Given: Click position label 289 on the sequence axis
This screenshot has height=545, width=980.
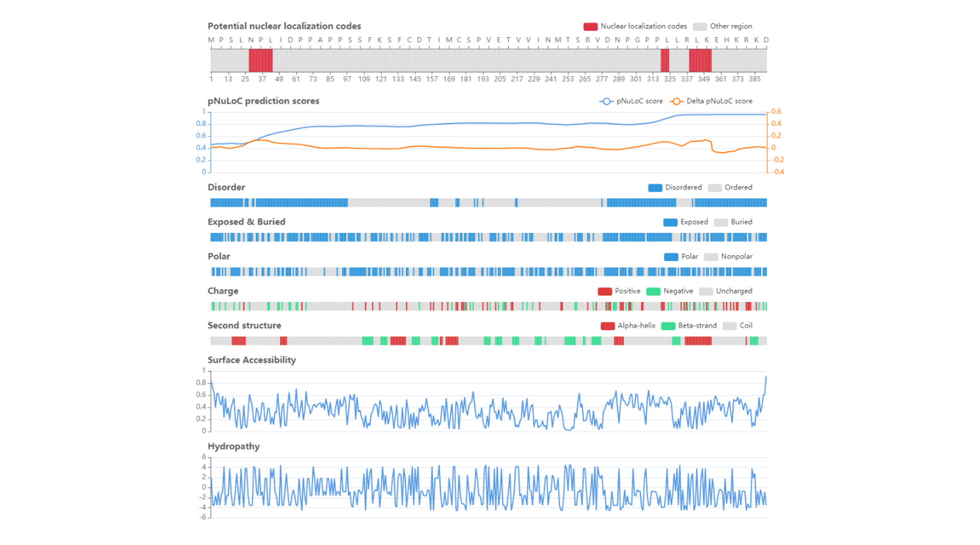Looking at the screenshot, I should [x=619, y=79].
